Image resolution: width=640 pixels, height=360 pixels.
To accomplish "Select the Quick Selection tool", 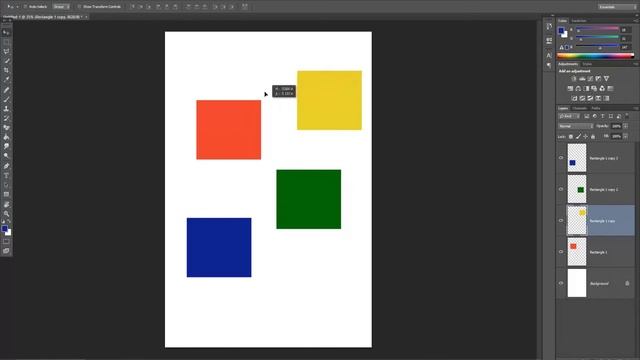I will tap(6, 61).
